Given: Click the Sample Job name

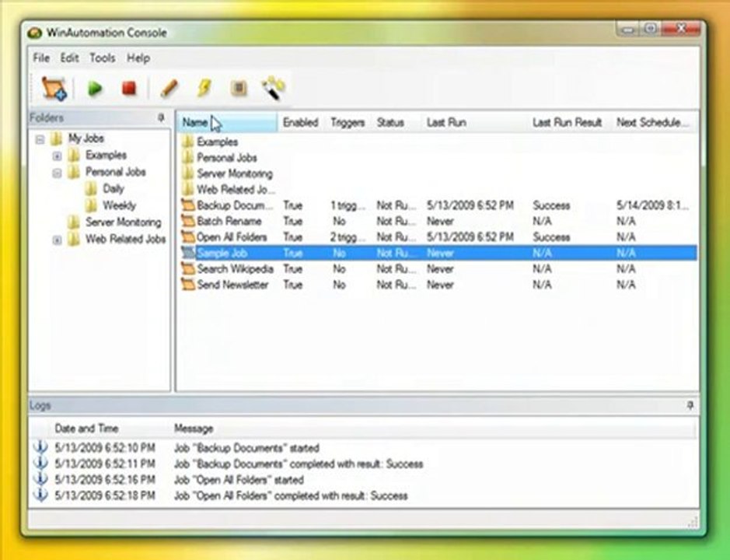Looking at the screenshot, I should 222,253.
